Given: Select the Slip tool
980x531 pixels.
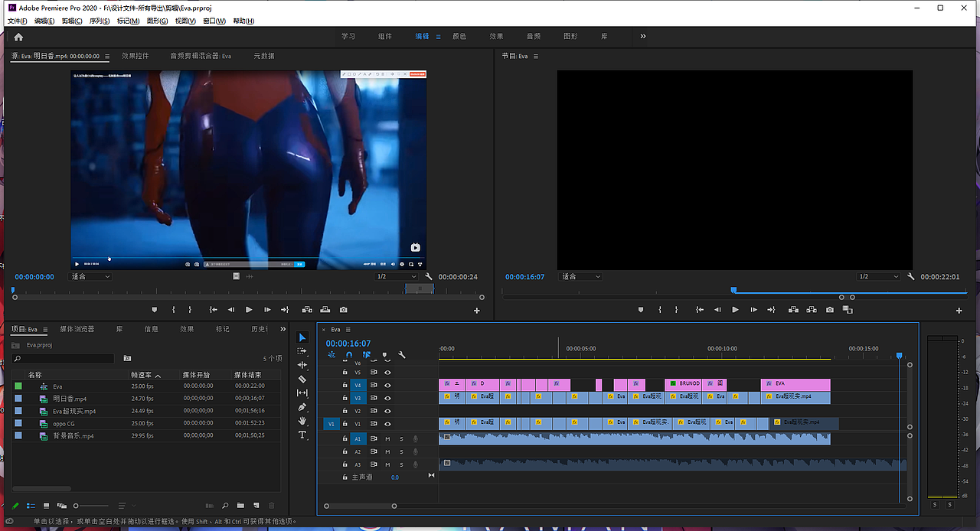Looking at the screenshot, I should point(302,393).
